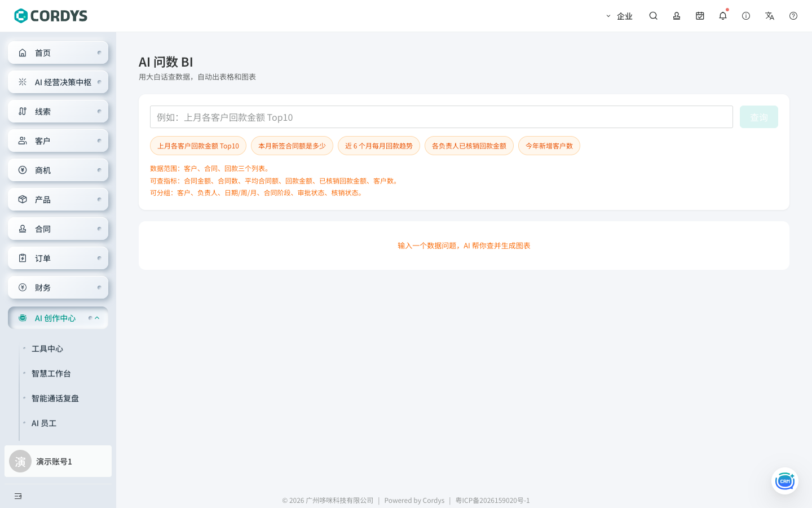Click 可分组 description line

258,192
